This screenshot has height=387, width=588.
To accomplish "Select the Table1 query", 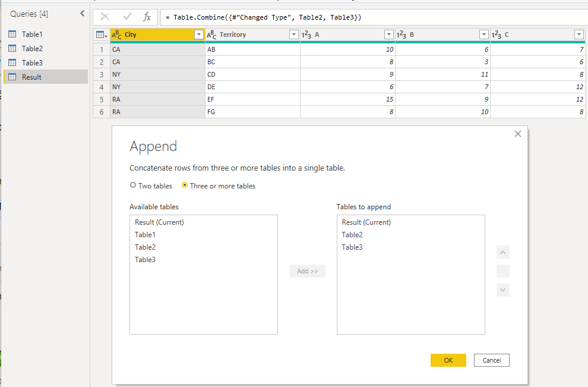I will pos(46,34).
